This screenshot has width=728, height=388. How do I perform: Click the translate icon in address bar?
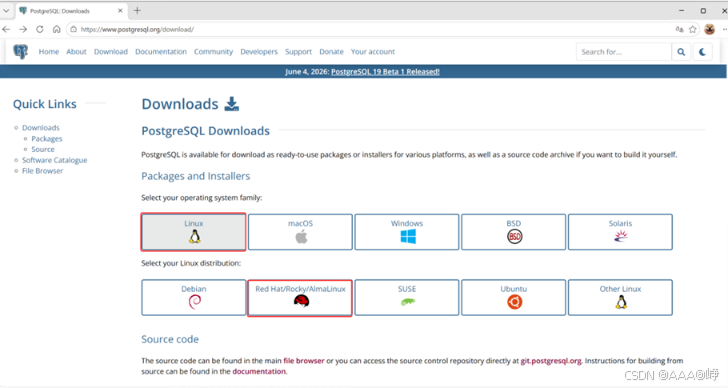coord(679,29)
